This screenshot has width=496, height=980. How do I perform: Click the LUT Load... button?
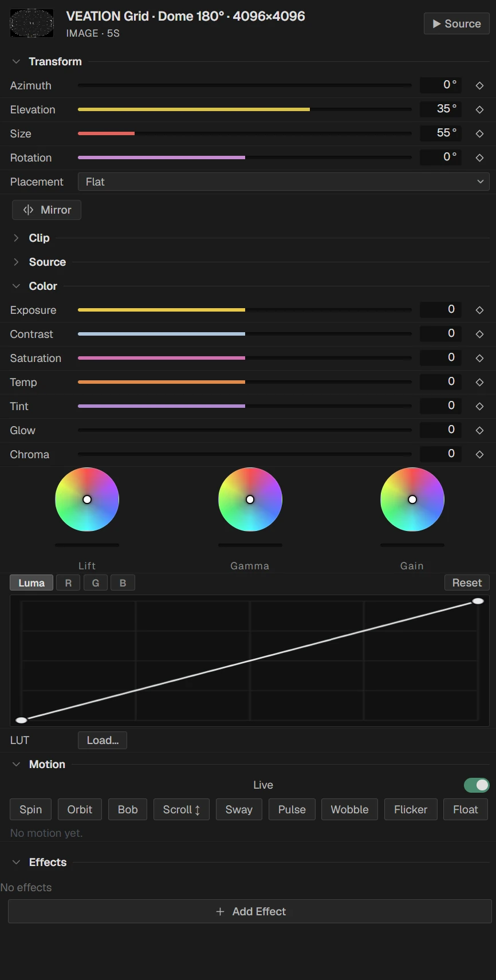[103, 740]
